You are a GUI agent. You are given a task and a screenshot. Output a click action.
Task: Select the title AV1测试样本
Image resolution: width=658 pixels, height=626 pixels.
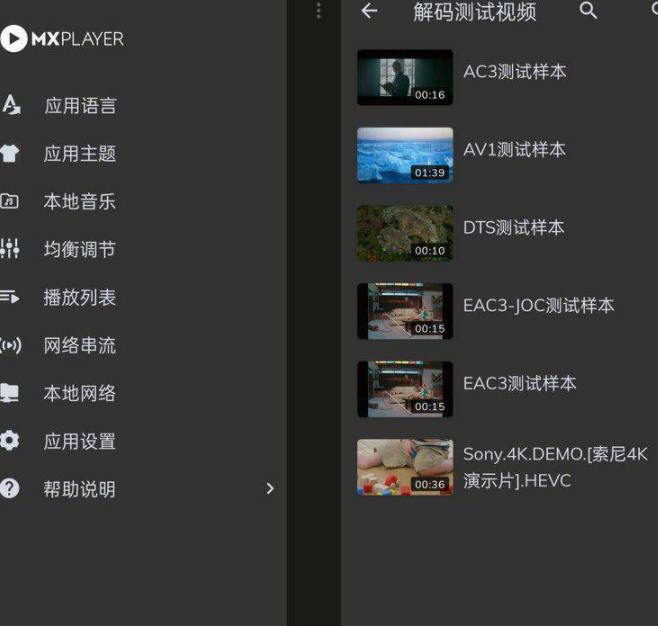pos(514,150)
